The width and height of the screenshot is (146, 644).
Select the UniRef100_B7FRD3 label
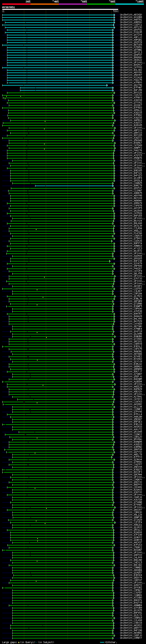point(131,108)
